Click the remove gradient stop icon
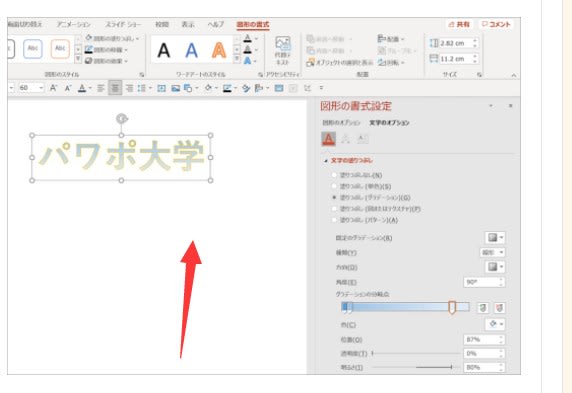Screen dimensions: 572x393 [499, 308]
